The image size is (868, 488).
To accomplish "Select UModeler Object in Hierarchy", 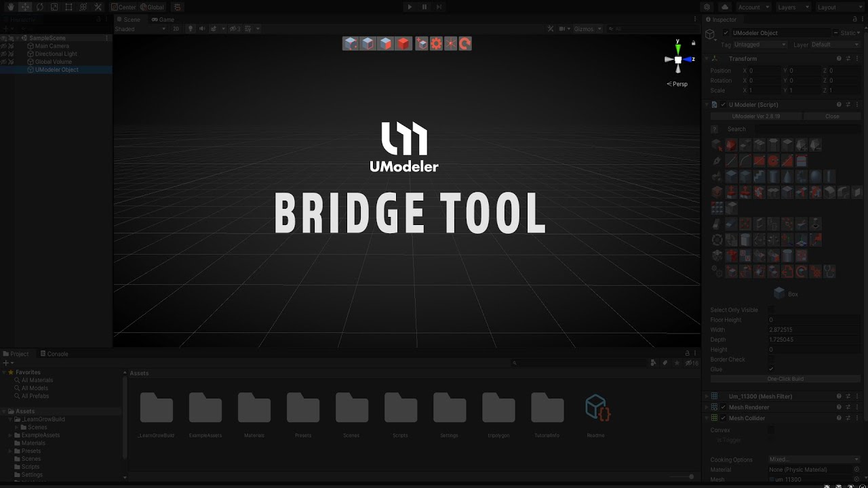I will 56,69.
